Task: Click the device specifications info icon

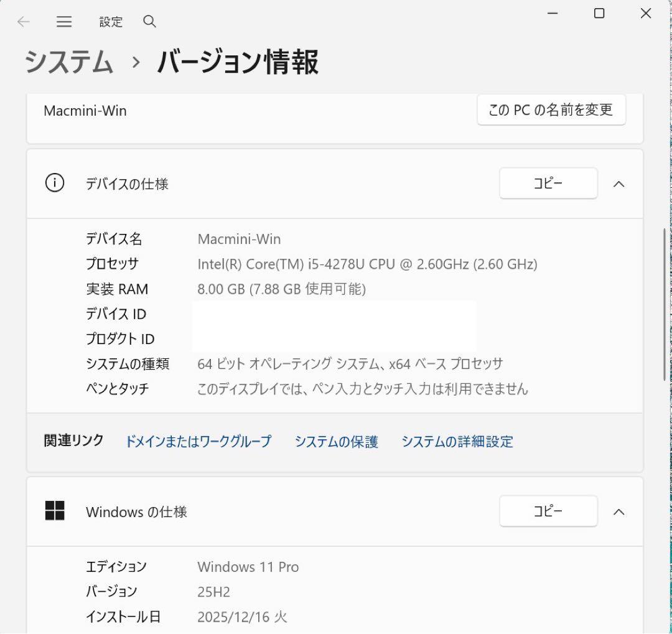Action: (55, 183)
